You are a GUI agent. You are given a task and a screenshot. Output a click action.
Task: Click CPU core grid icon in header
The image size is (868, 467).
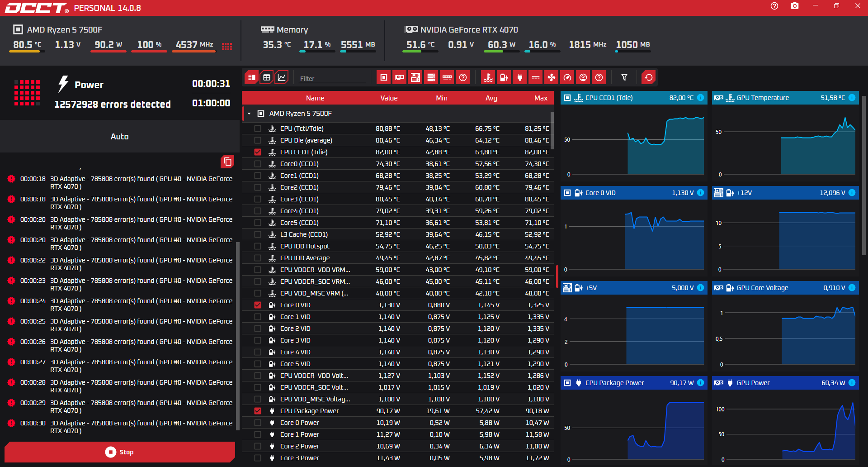pos(227,46)
